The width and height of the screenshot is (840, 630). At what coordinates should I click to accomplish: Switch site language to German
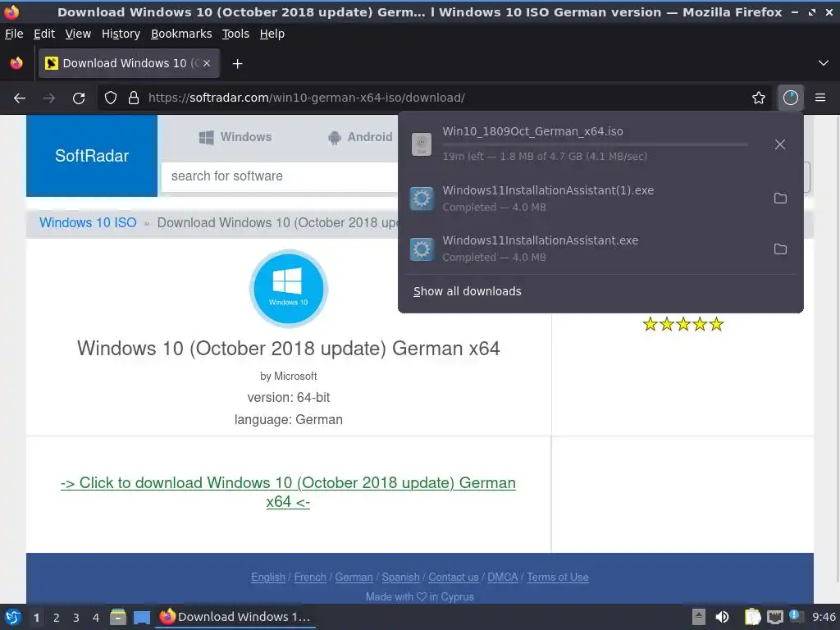pyautogui.click(x=354, y=577)
